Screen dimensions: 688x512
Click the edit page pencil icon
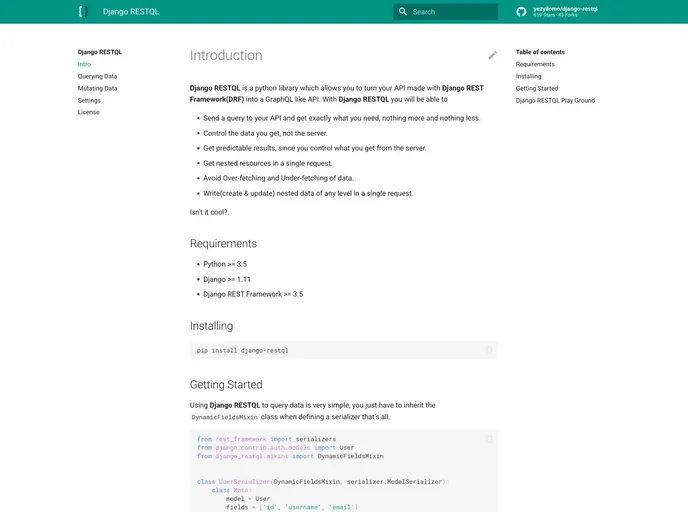click(492, 55)
